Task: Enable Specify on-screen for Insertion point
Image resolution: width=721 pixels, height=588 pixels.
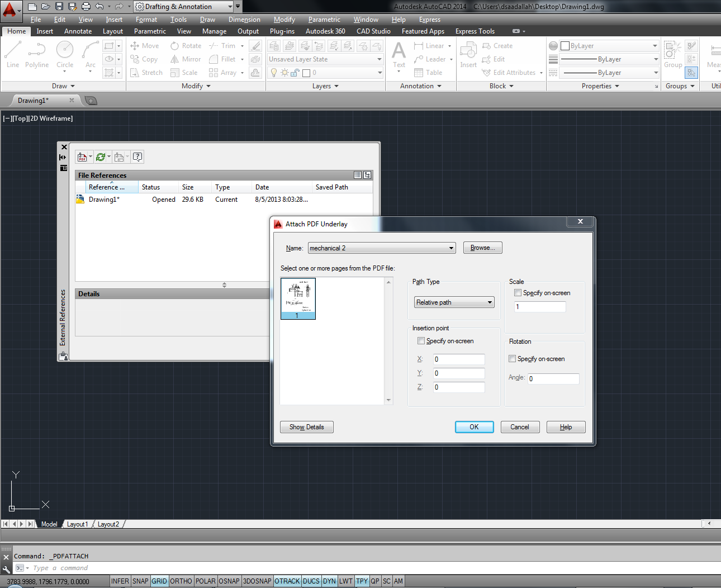Action: point(421,341)
